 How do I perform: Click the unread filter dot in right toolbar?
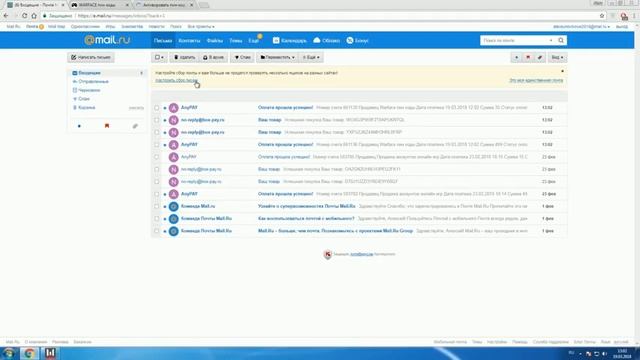coord(516,58)
